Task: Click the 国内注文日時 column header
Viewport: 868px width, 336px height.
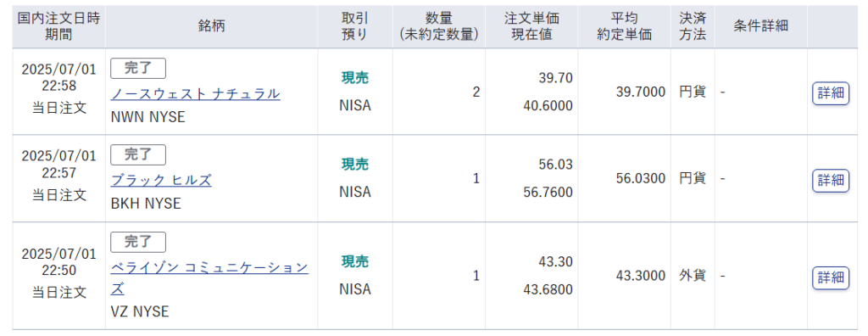Action: click(58, 26)
